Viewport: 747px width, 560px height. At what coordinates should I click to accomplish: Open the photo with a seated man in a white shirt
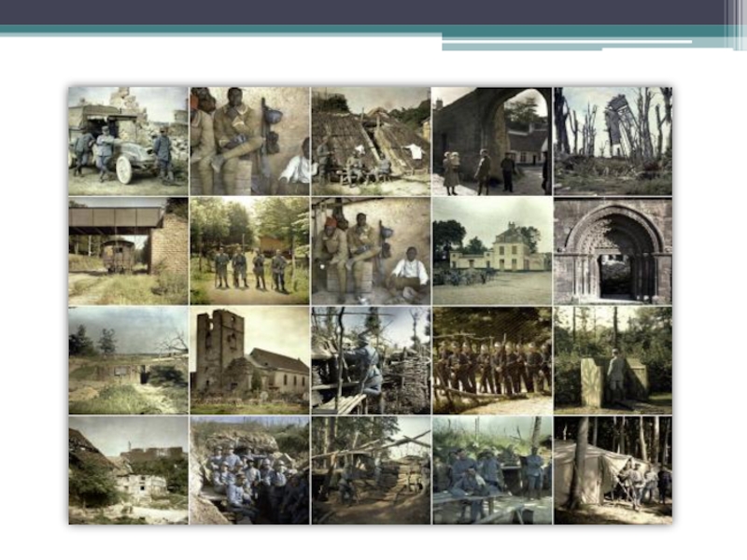371,250
